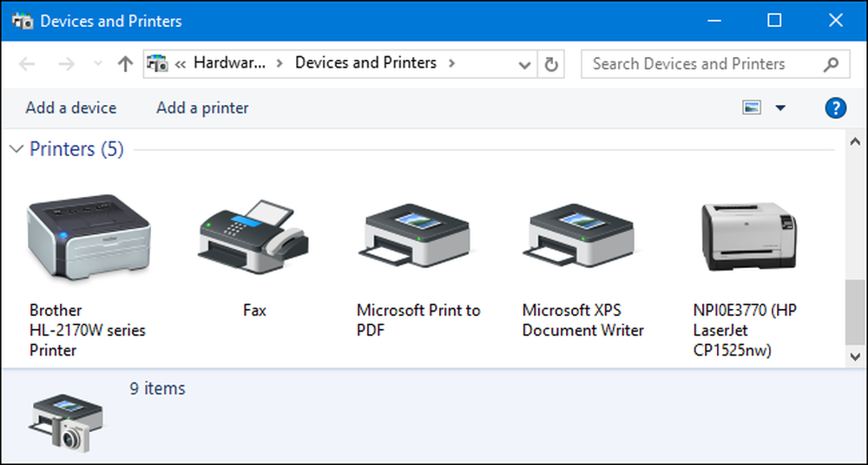Click the Fax label text
The image size is (868, 465).
(x=254, y=311)
